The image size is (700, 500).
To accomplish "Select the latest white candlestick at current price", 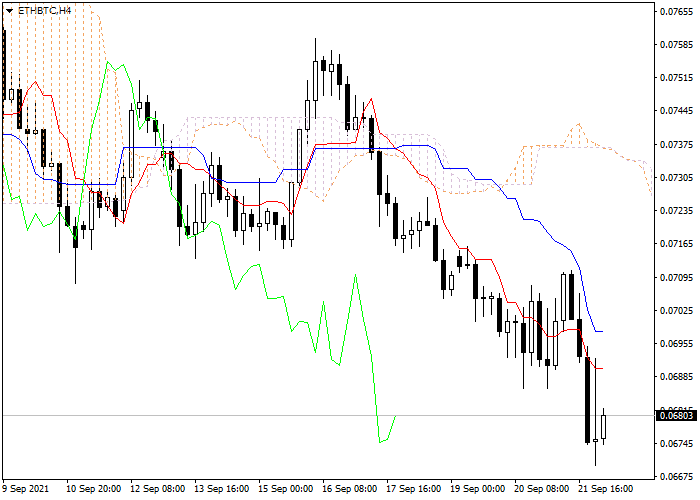I will point(604,427).
